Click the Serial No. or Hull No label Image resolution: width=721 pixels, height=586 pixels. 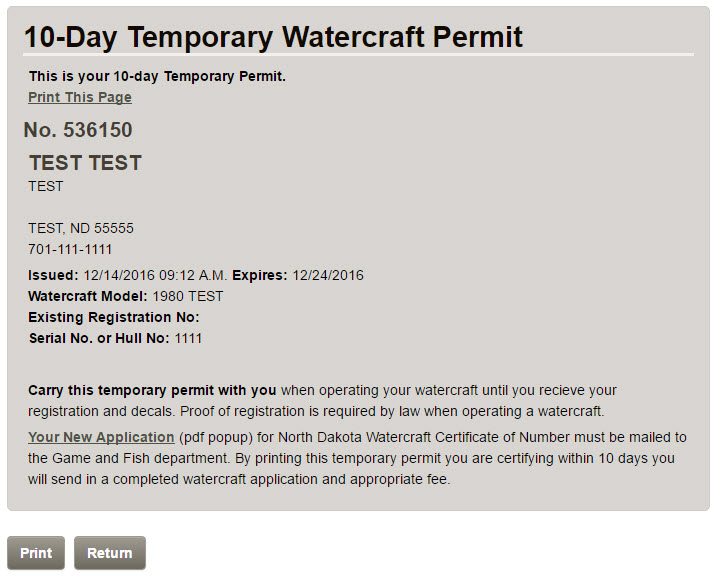(x=99, y=339)
